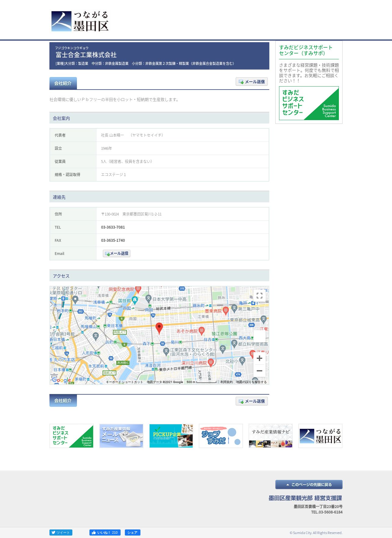Click 錦糸町 station label on map
Viewport: 392px width, 538px height.
tap(199, 305)
